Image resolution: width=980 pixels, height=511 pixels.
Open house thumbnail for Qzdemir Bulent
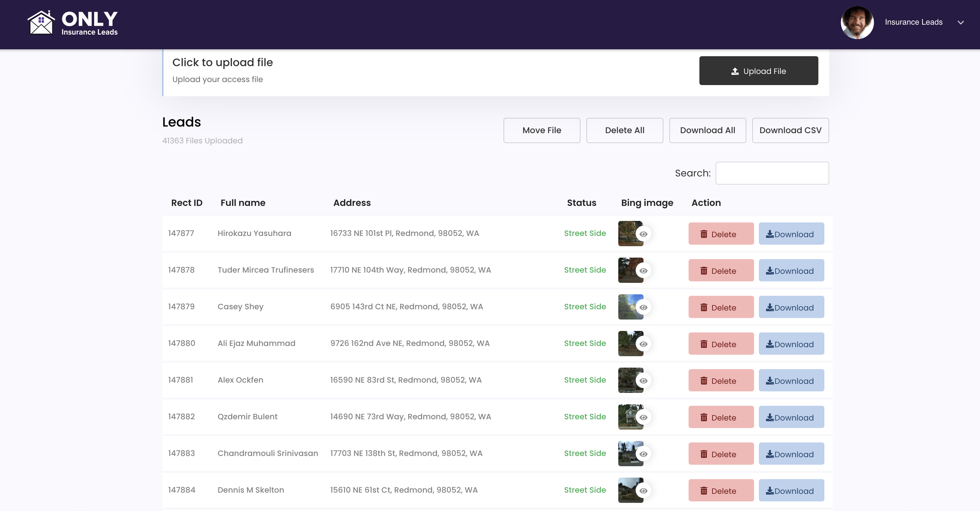630,417
